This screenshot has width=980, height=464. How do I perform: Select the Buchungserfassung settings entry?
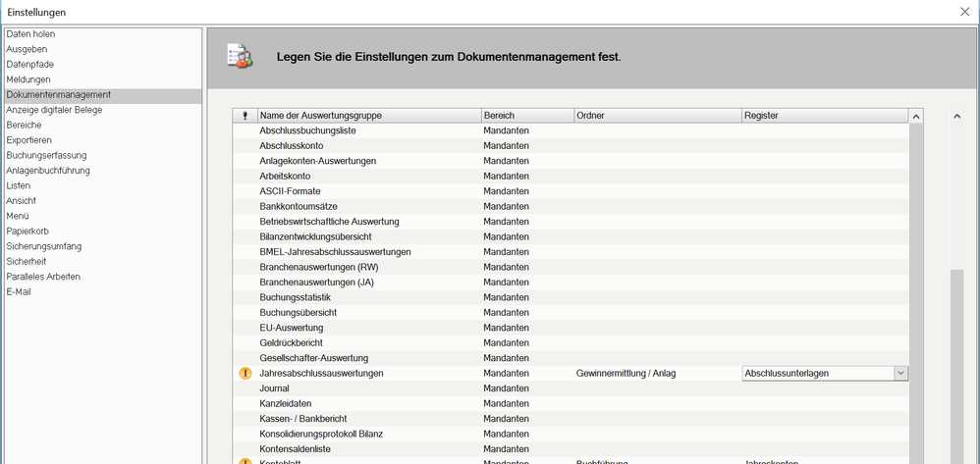pos(46,155)
